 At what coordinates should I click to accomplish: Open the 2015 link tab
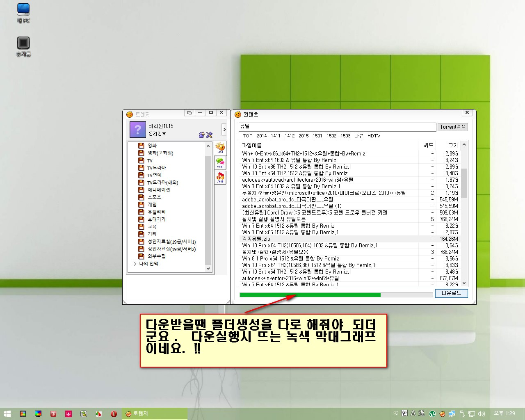(304, 136)
